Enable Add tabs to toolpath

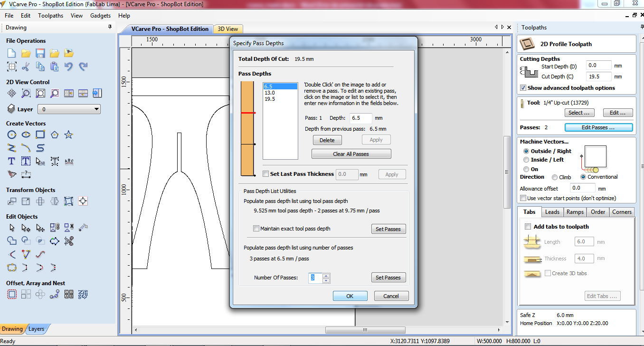coord(528,227)
